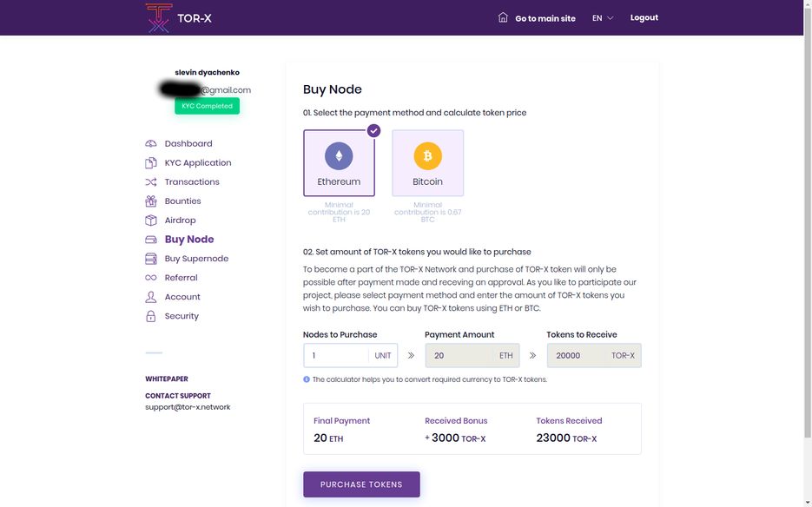
Task: Click the Minimal contribution is 0.67 BTC note
Action: pyautogui.click(x=428, y=213)
